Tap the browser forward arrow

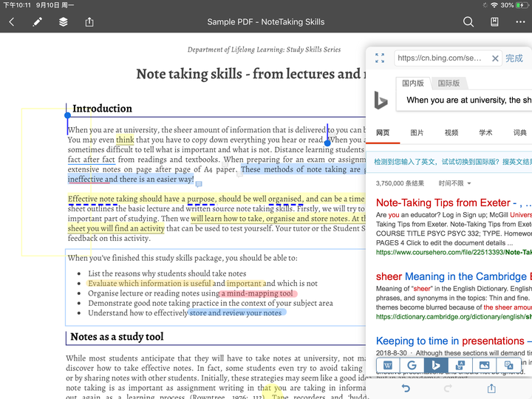pyautogui.click(x=448, y=388)
